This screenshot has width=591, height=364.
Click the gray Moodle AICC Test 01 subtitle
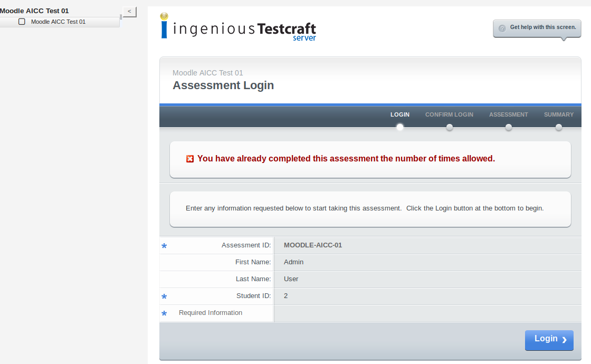click(208, 73)
